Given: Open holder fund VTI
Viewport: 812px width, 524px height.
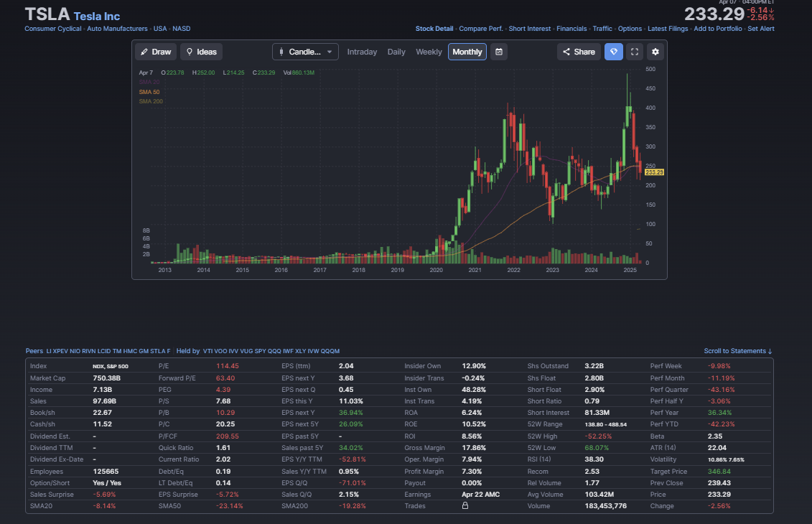Looking at the screenshot, I should tap(207, 351).
